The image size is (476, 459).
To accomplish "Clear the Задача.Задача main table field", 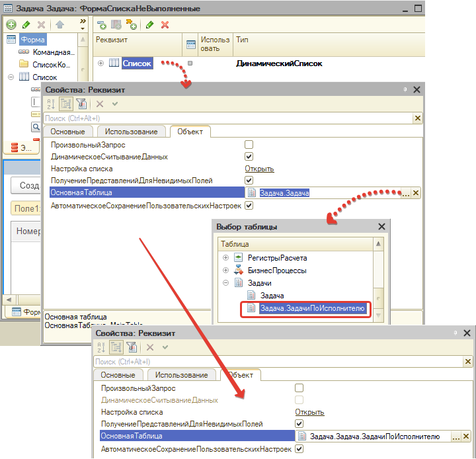I will (416, 193).
